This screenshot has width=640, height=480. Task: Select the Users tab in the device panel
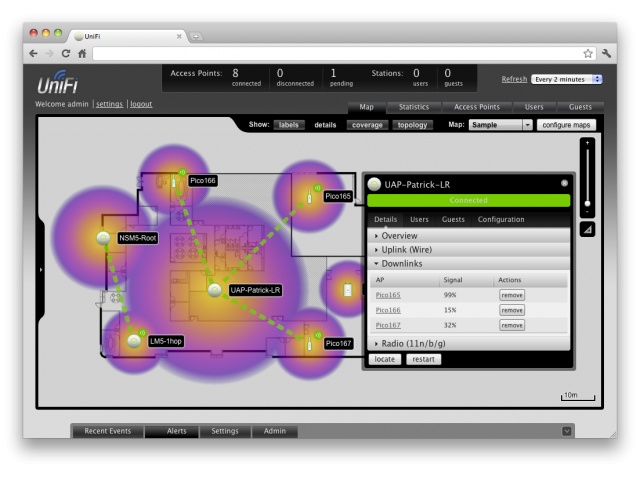[x=419, y=220]
